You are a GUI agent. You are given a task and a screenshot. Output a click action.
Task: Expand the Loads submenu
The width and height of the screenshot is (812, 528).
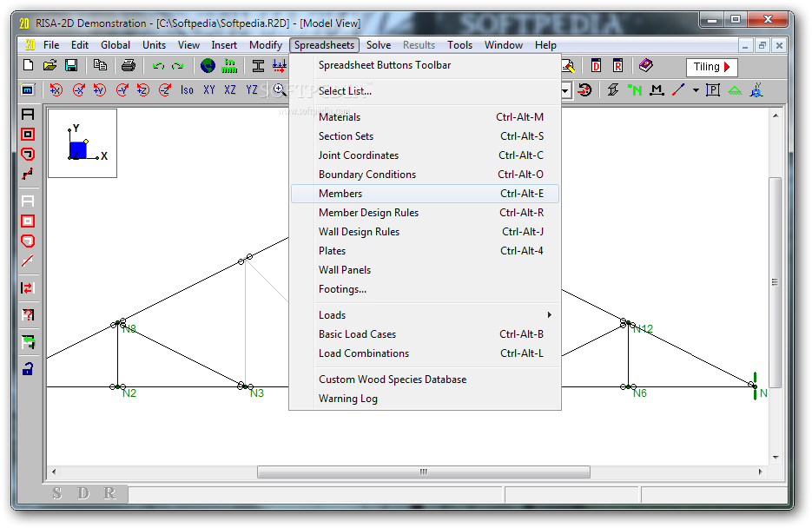[426, 315]
